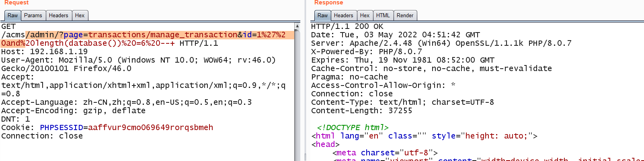Click the Response panel title
This screenshot has width=644, height=161.
pyautogui.click(x=328, y=3)
